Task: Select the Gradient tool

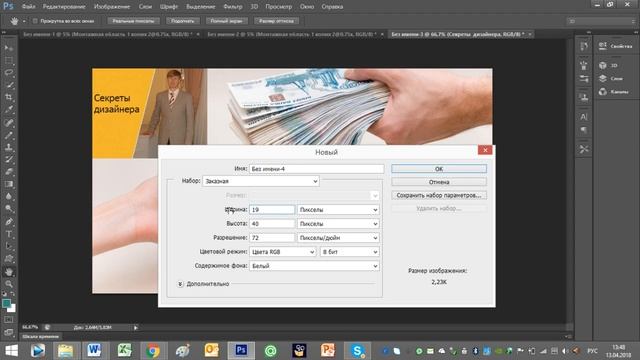Action: (x=9, y=184)
